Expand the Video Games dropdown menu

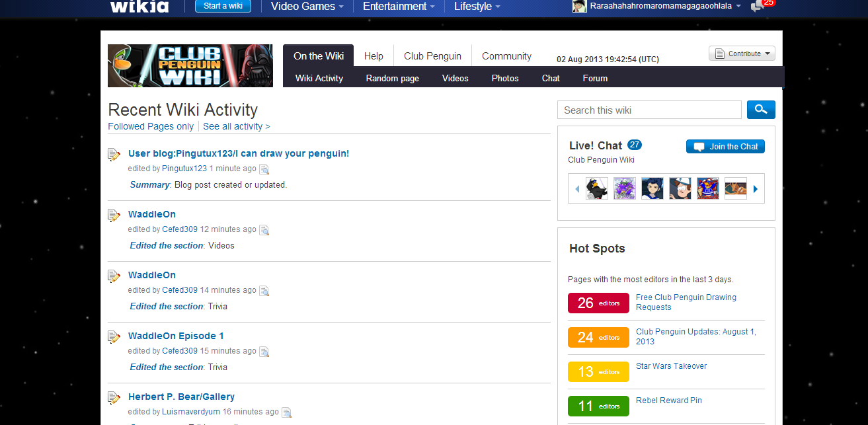point(307,7)
